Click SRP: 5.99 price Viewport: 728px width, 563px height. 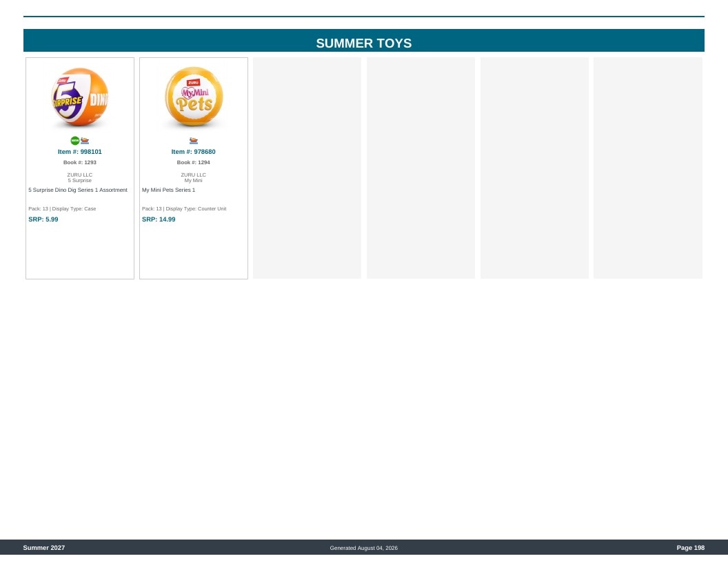43,219
